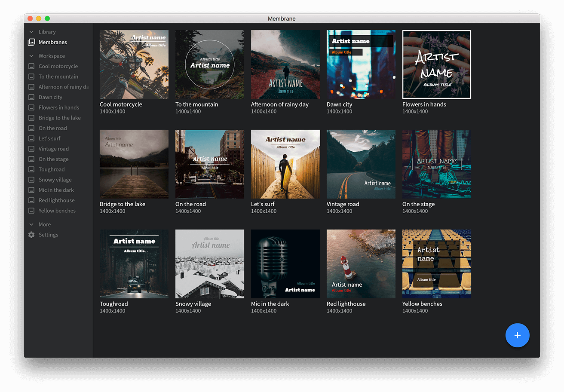Click the Dawn city cover thumbnail in grid
The image size is (564, 392).
point(361,64)
